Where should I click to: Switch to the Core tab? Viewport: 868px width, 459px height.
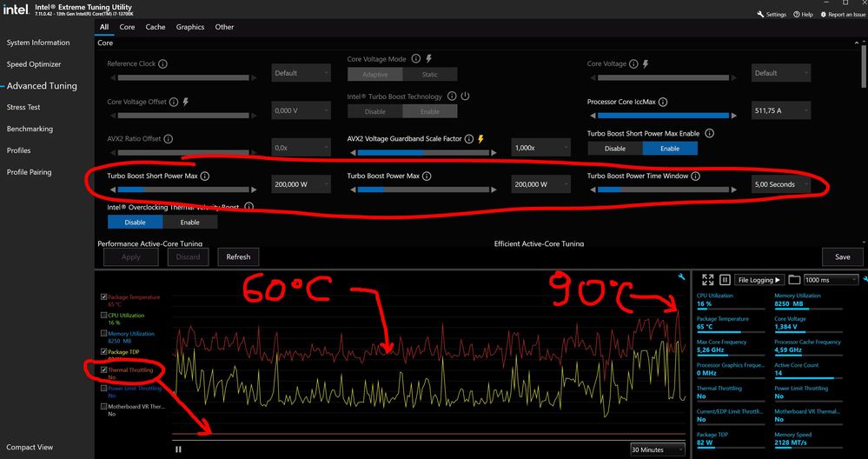(x=127, y=27)
